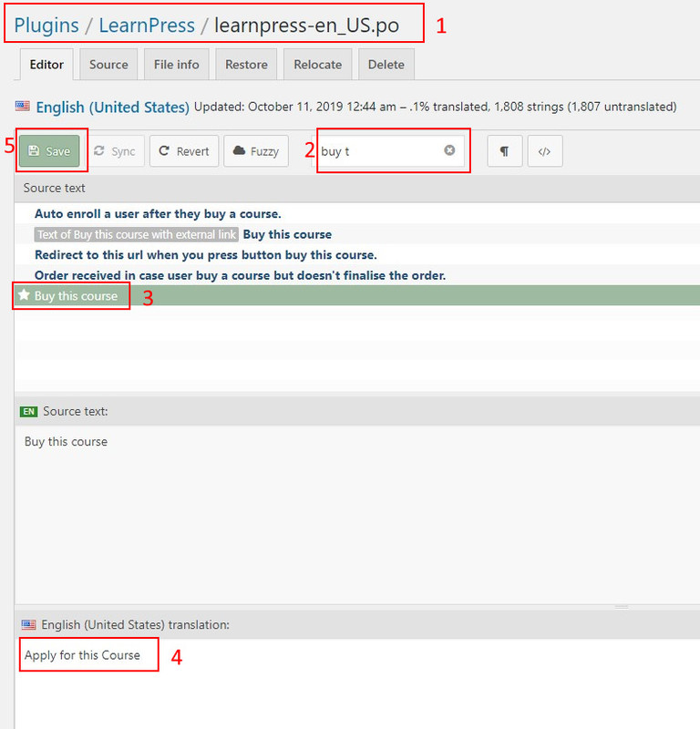Select the 'Text of Buy this course with external link' row
The width and height of the screenshot is (700, 729).
(x=356, y=234)
